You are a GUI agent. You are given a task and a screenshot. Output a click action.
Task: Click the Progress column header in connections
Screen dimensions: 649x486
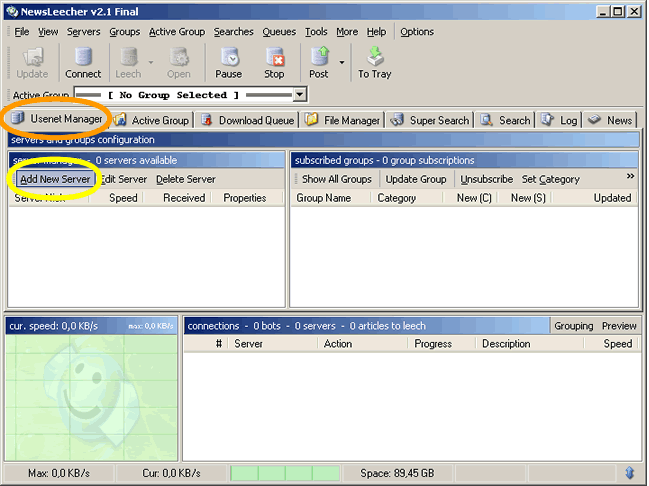coord(441,344)
